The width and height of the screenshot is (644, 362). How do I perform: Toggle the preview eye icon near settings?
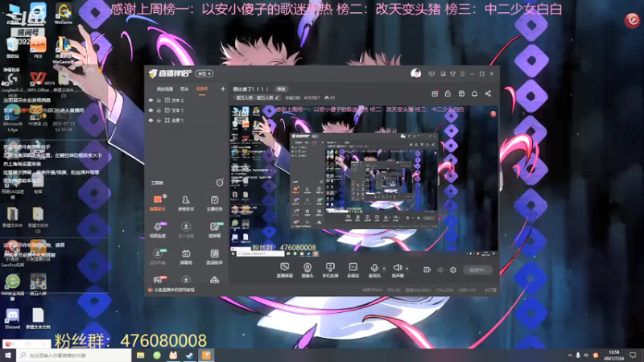coord(440,269)
